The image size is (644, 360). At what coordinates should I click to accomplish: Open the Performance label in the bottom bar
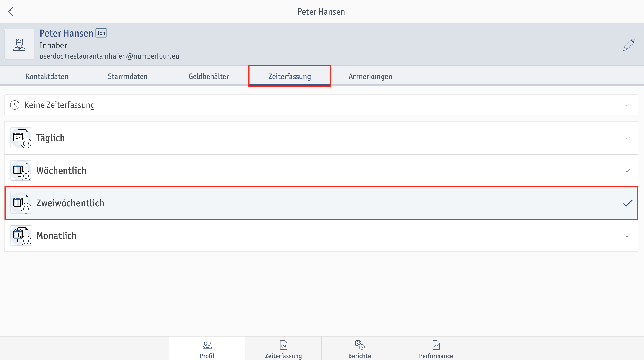click(x=436, y=356)
